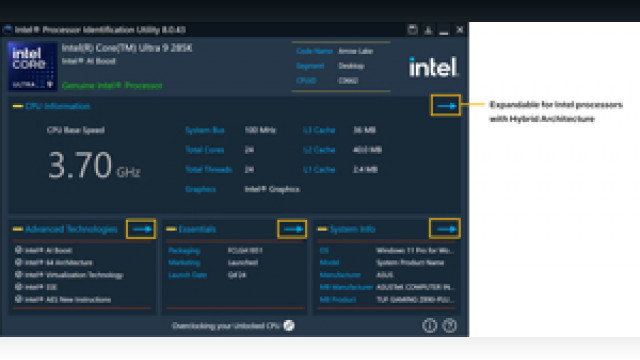Click the Segment Desktop value

[x=351, y=66]
